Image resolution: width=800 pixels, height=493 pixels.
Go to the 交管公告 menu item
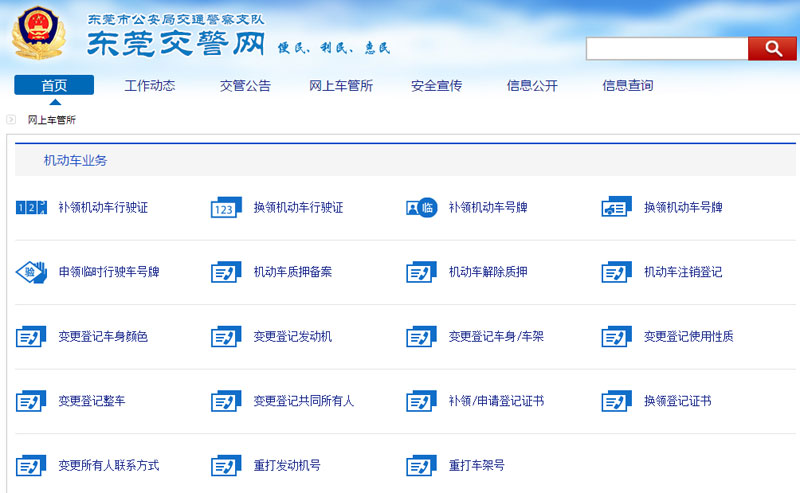(245, 86)
